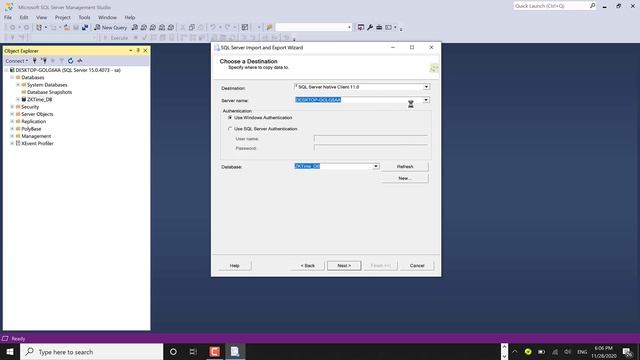Collapse the Databases folder node
Viewport: 640px width, 360px height.
12,77
